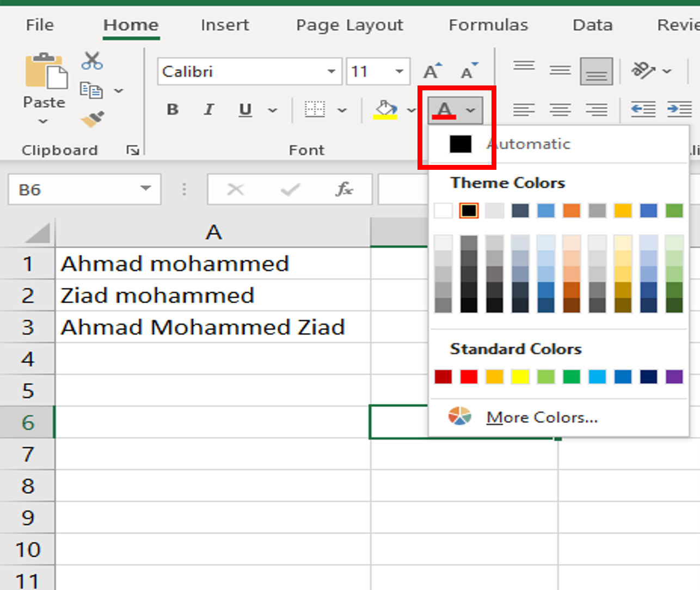Toggle Bold formatting
700x590 pixels.
(x=173, y=109)
